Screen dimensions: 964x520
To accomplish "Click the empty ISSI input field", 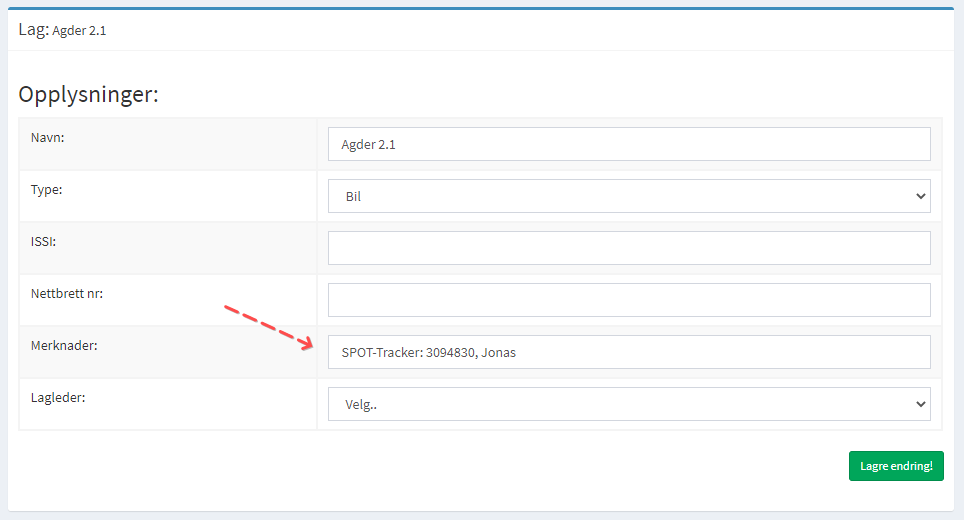I will pyautogui.click(x=628, y=248).
